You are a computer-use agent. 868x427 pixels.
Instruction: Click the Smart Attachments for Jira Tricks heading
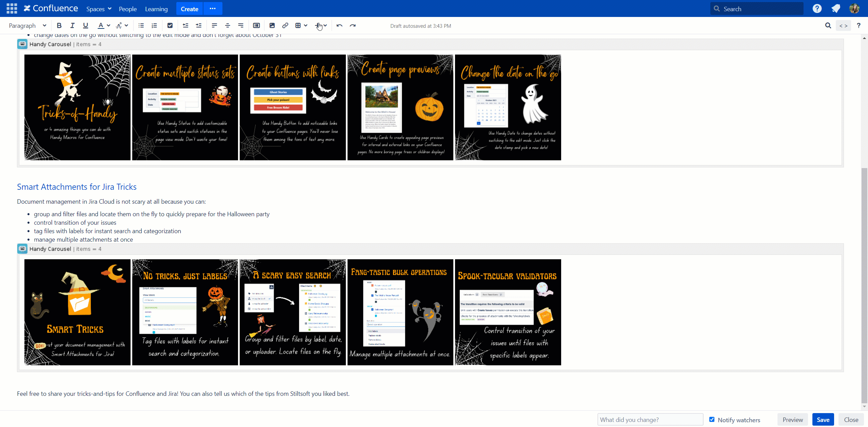point(77,187)
